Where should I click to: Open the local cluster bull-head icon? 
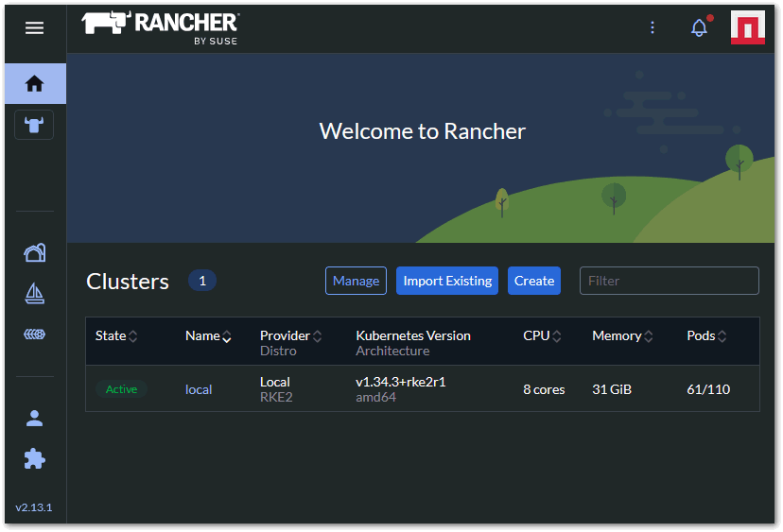pos(34,125)
